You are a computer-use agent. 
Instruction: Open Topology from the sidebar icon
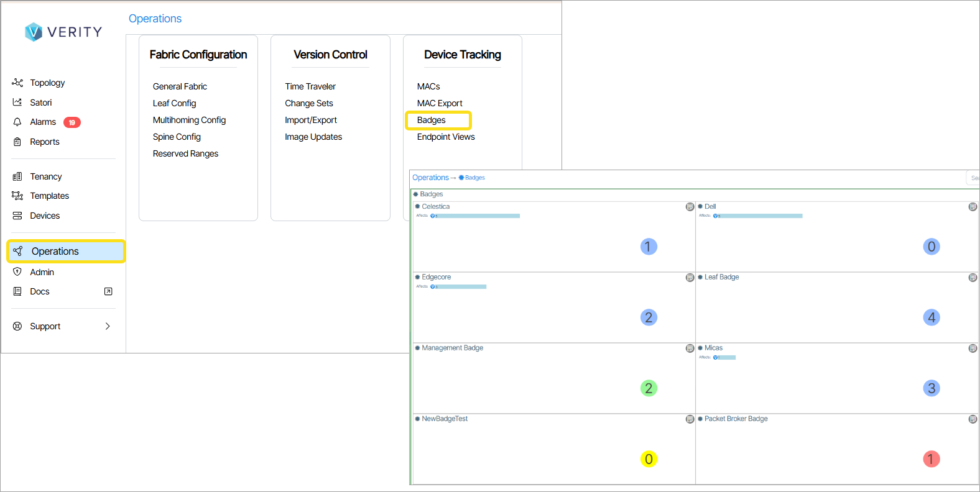(x=17, y=83)
